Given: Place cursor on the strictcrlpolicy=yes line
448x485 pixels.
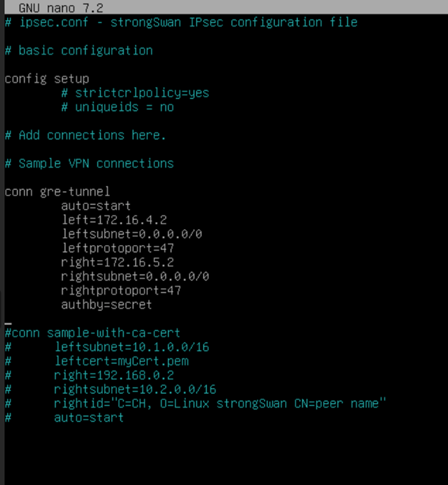Looking at the screenshot, I should pos(135,93).
